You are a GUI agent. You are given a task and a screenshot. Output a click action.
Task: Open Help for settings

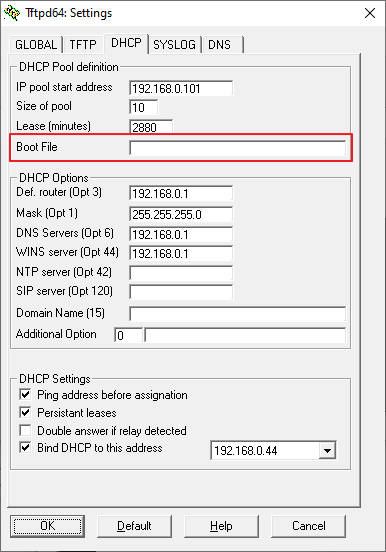[221, 526]
